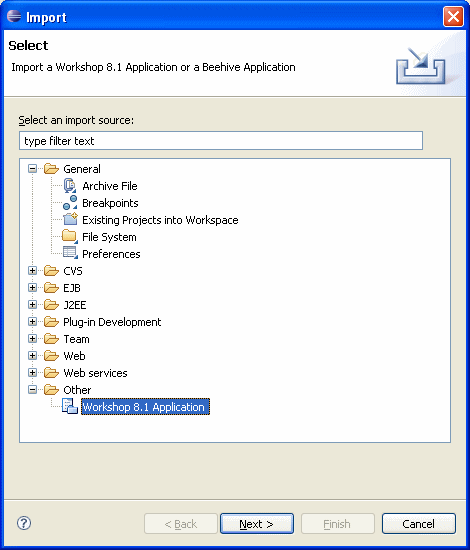Image resolution: width=470 pixels, height=550 pixels.
Task: Expand the Web services category
Action: click(x=32, y=373)
